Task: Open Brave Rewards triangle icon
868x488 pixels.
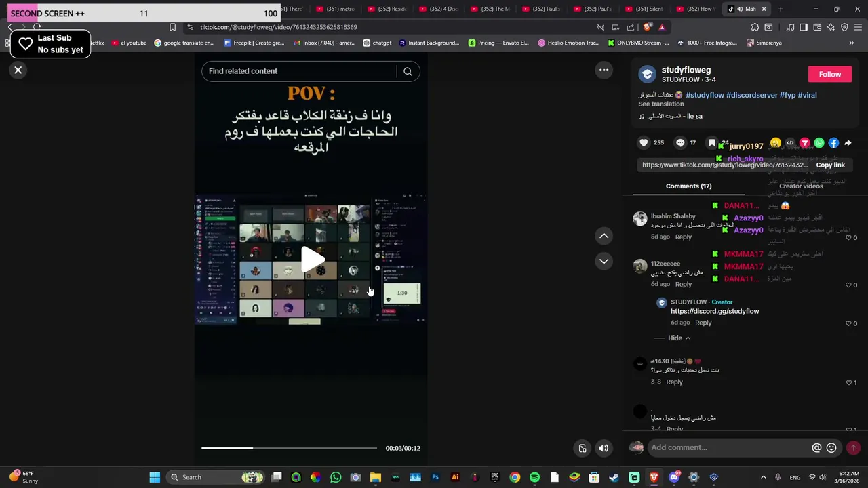Action: click(662, 27)
